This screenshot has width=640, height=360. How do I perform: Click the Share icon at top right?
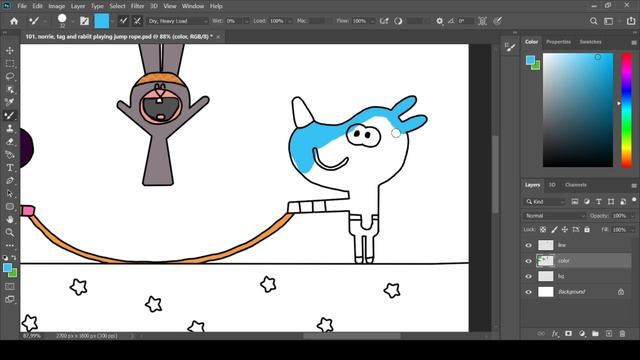point(631,21)
